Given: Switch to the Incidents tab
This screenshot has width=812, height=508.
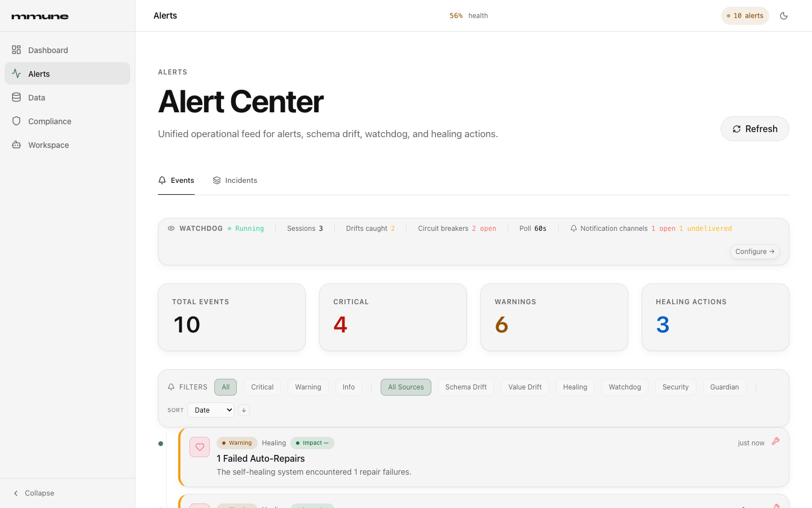Looking at the screenshot, I should [235, 181].
